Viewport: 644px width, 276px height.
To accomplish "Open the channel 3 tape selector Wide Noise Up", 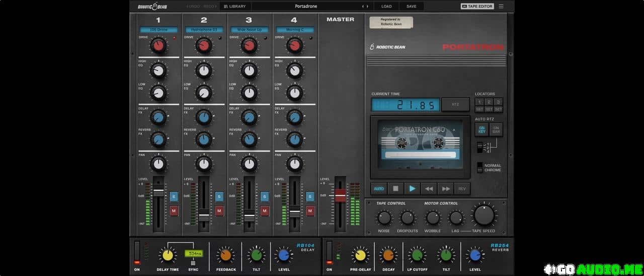I will coord(249,30).
